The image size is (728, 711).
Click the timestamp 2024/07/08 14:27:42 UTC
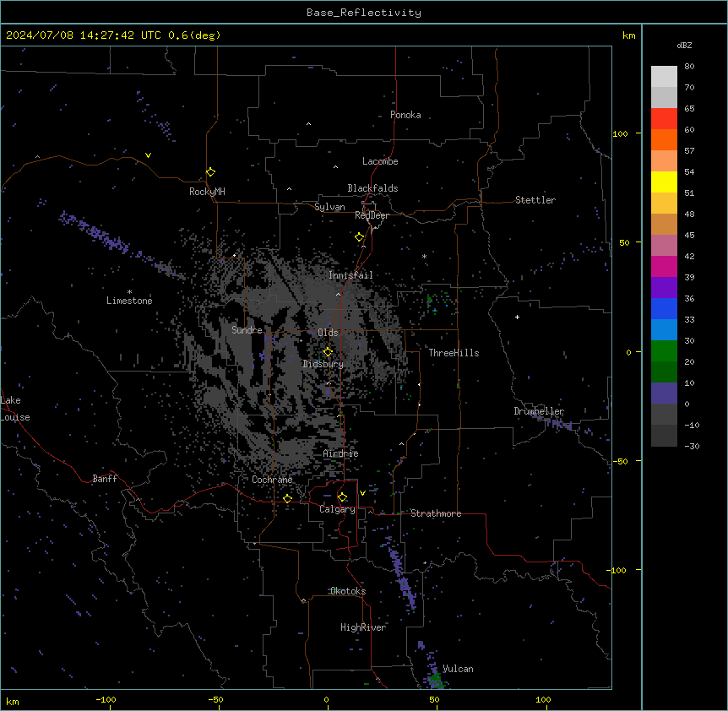[x=84, y=35]
